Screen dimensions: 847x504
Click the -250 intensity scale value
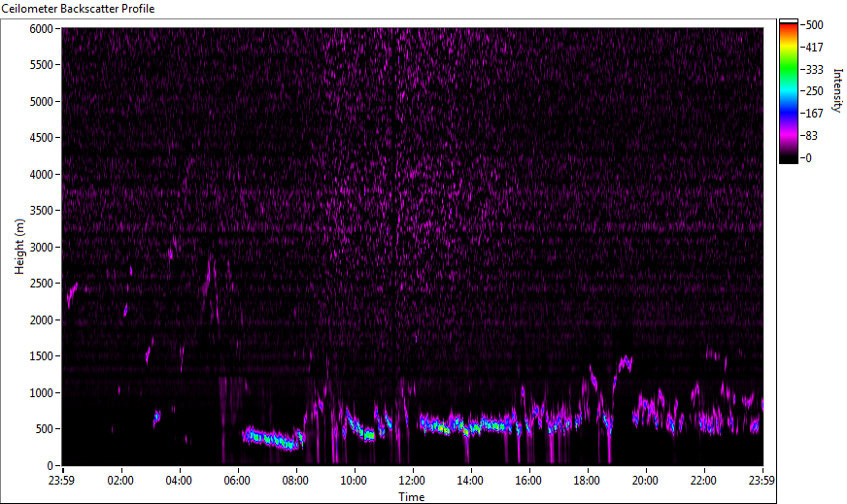pyautogui.click(x=812, y=91)
